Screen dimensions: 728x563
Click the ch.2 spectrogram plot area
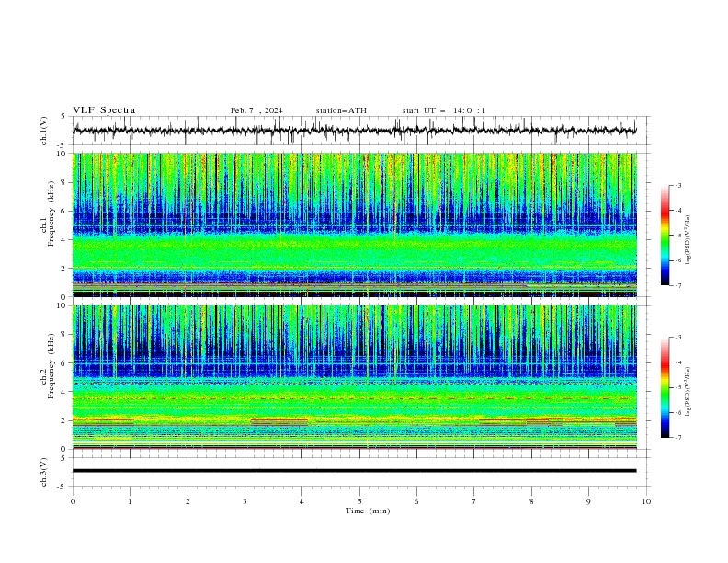pyautogui.click(x=355, y=377)
